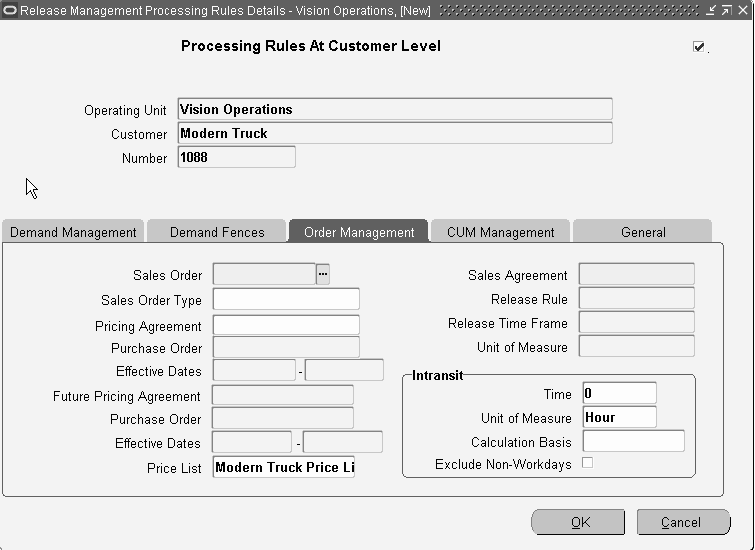Minimize the Processing Rules Details window
Image resolution: width=755 pixels, height=550 pixels.
(x=711, y=10)
